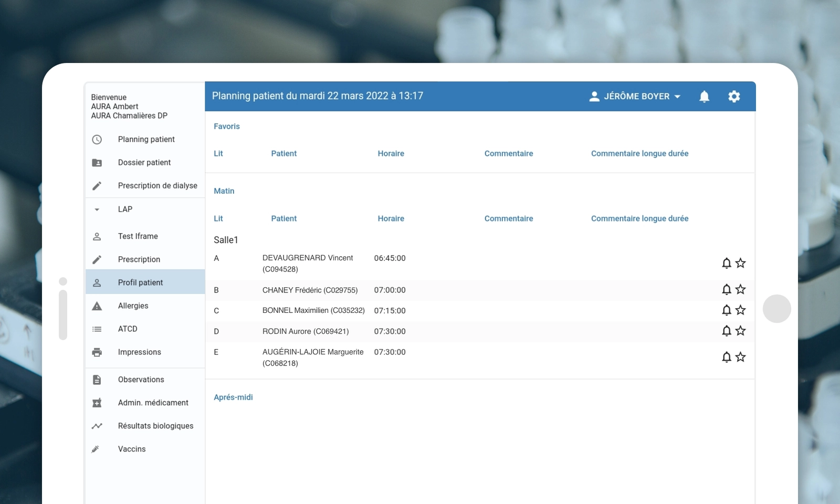Star CHANEY Frédéric as favorite
The image size is (840, 504).
click(x=741, y=289)
